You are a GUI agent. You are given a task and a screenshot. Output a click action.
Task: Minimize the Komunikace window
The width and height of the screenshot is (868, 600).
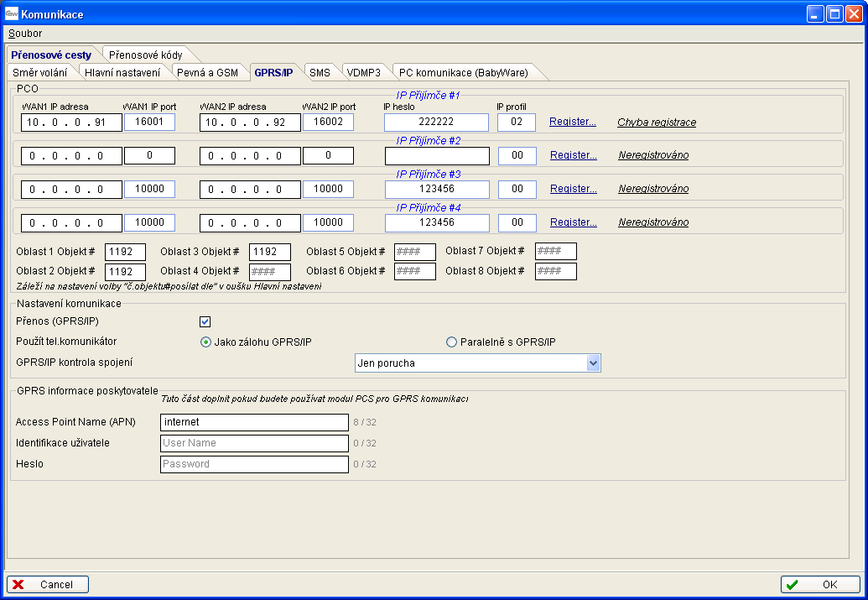(x=815, y=14)
